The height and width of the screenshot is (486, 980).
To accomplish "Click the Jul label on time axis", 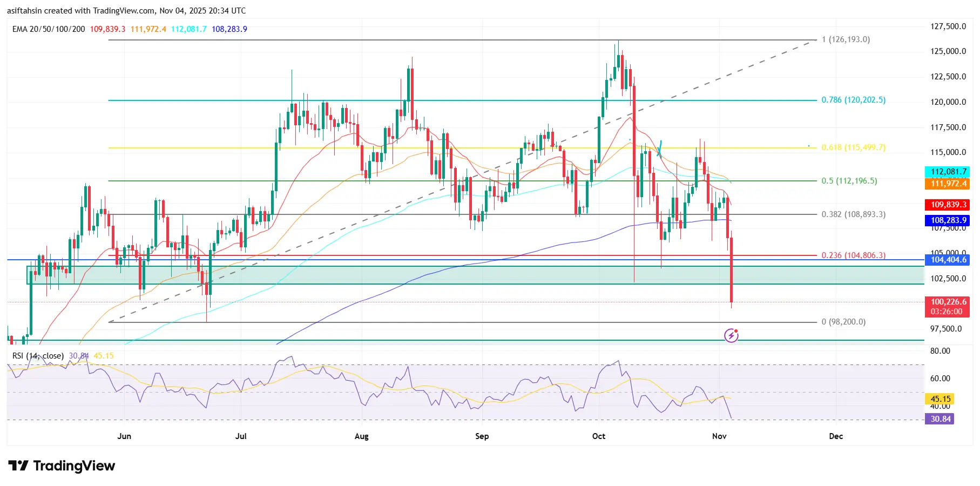I will click(x=241, y=436).
